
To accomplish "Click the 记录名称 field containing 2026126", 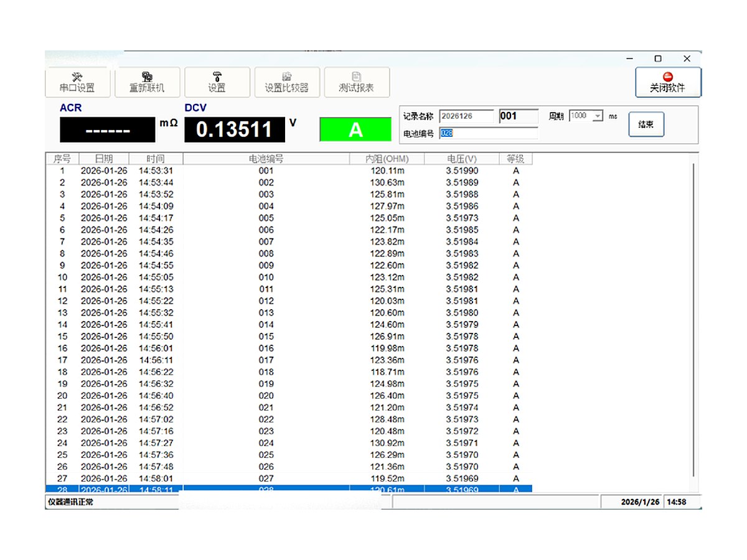I will (466, 116).
